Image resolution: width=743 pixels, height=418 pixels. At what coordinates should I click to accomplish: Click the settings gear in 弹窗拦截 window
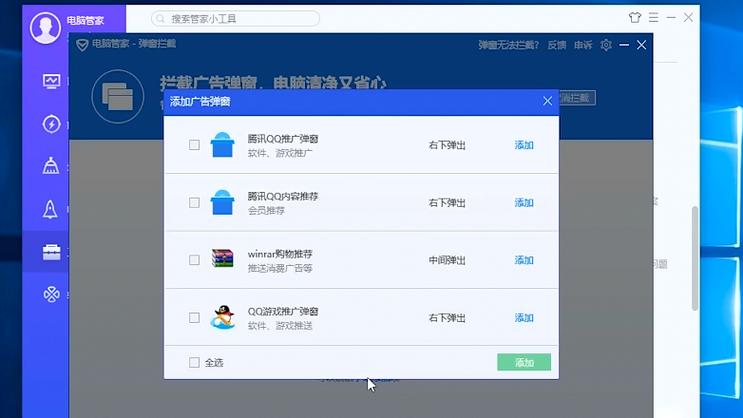click(x=606, y=45)
